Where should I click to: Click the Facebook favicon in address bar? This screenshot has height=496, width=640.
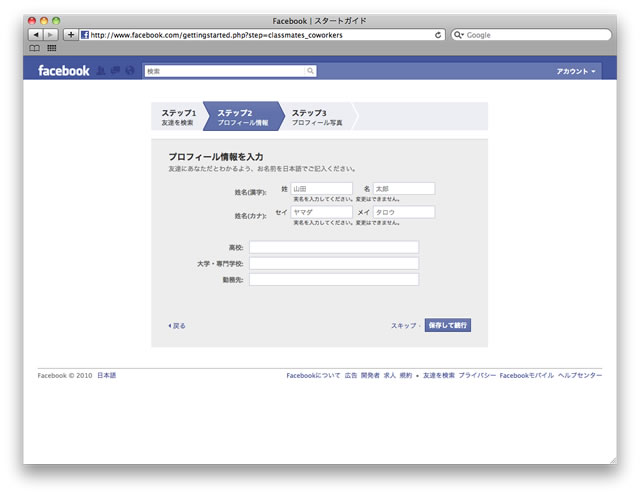point(85,35)
